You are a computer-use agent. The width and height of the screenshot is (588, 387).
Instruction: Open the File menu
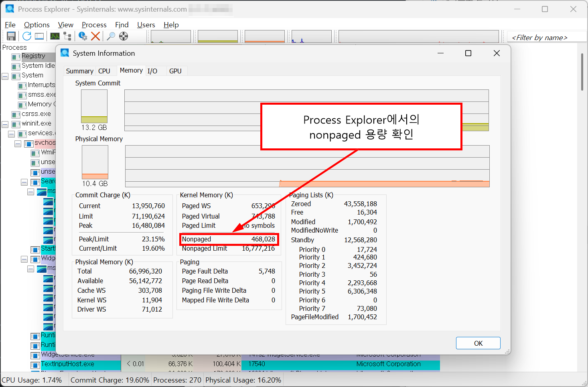10,25
